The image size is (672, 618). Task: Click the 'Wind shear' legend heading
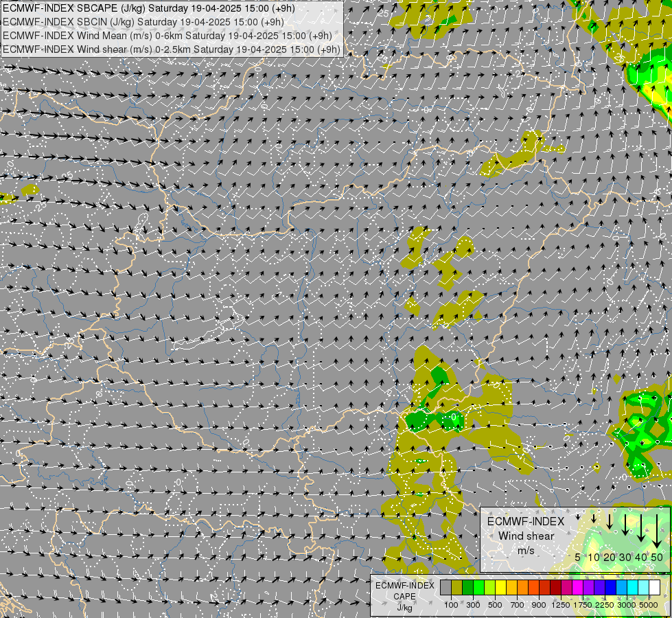[526, 536]
